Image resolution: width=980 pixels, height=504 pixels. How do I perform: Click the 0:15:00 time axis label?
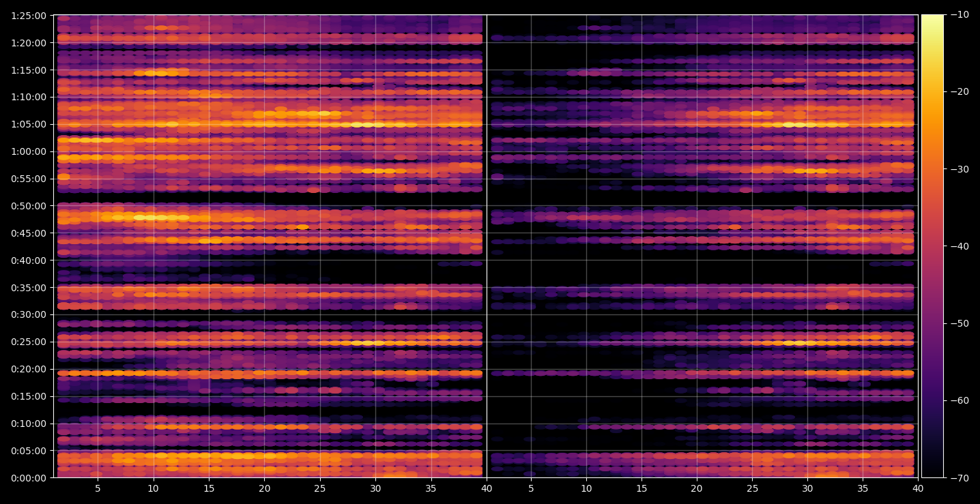tap(29, 396)
